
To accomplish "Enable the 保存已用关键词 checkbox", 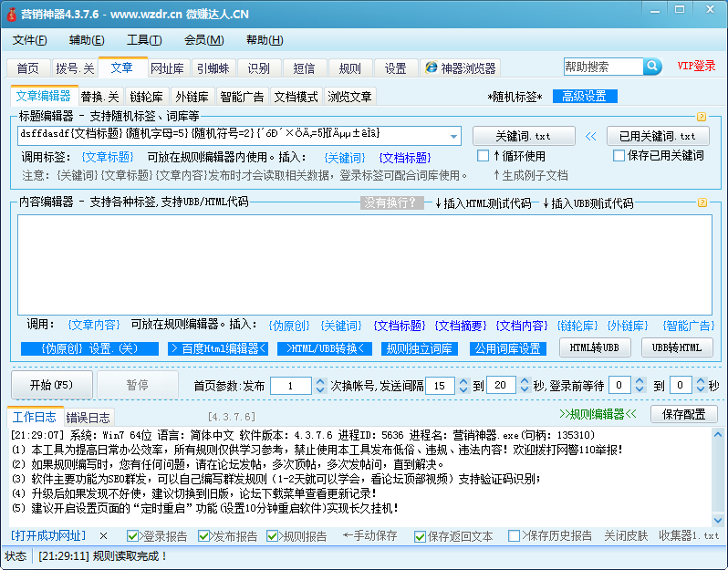I will [619, 156].
